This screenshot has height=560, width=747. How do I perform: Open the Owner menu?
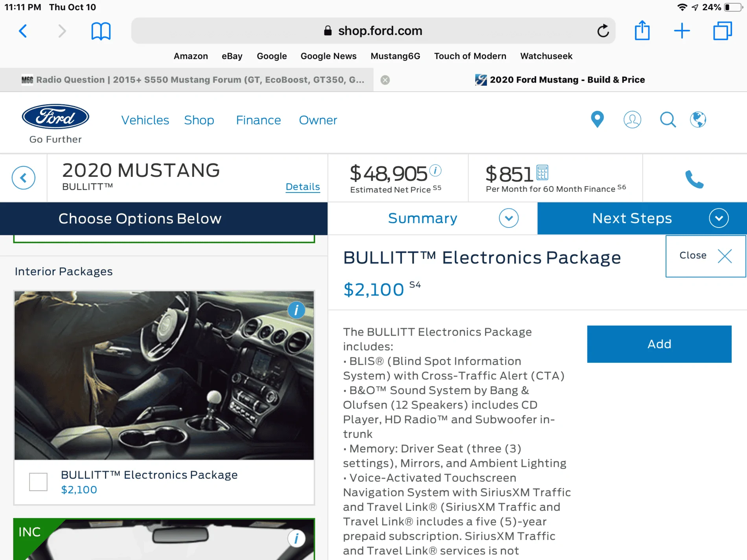(318, 120)
